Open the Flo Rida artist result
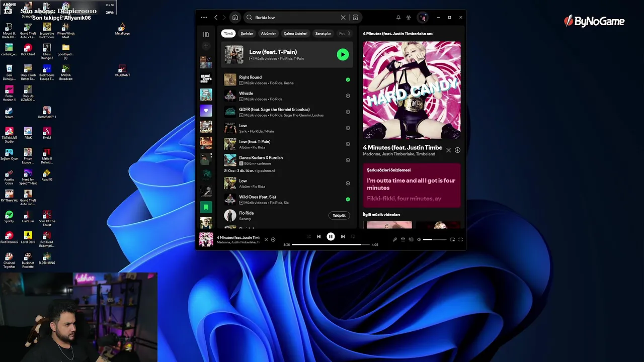This screenshot has width=644, height=362. pyautogui.click(x=287, y=215)
